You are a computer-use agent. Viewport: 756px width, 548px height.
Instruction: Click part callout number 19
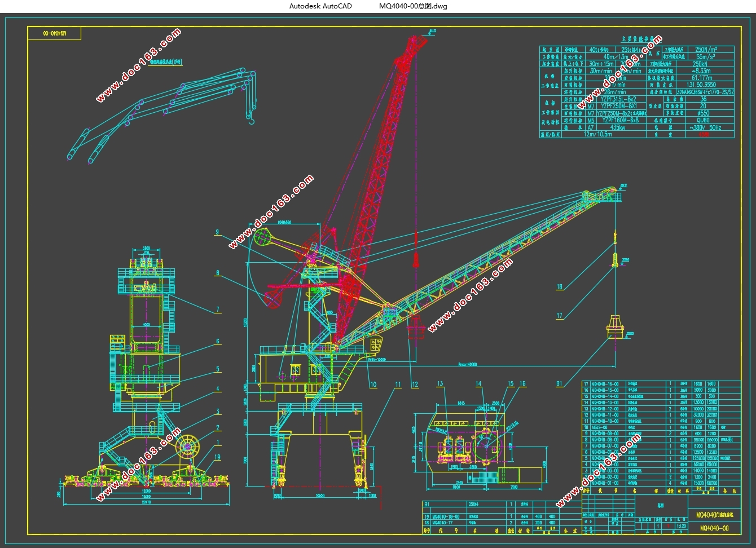(218, 457)
